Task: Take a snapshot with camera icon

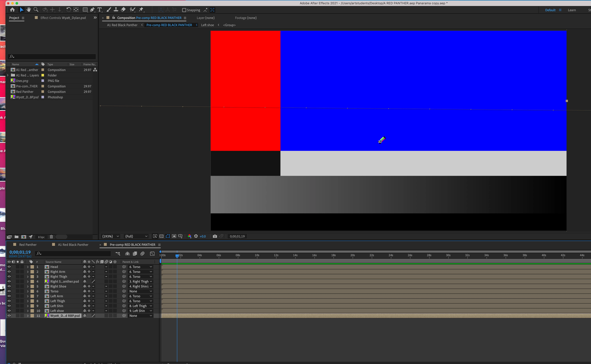Action: (x=215, y=236)
